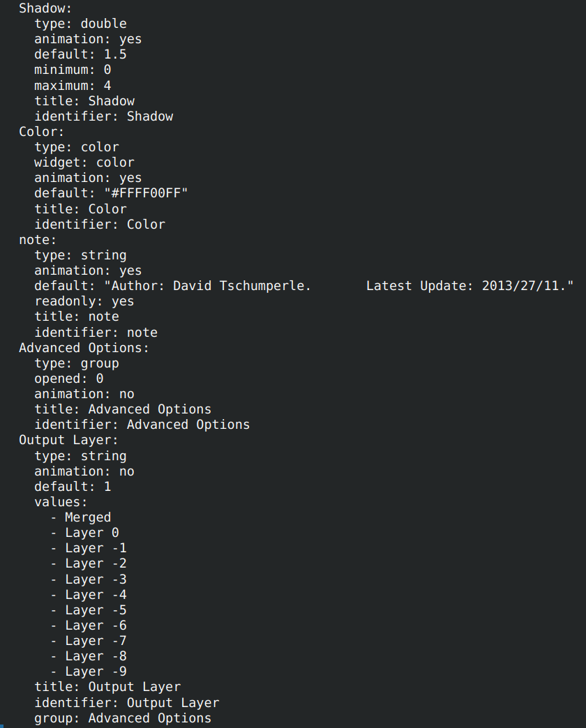Click the "type: group" line
This screenshot has width=586, height=728.
77,363
